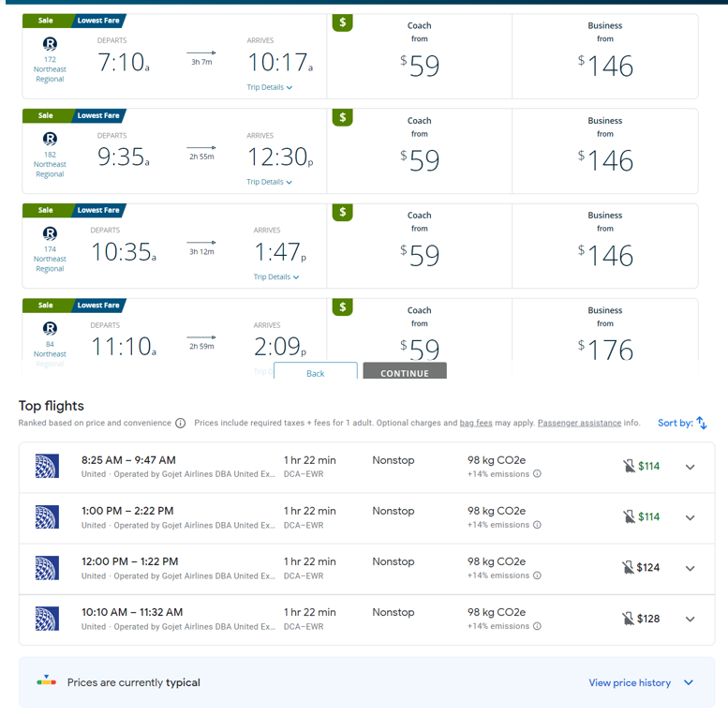Click the green dollar icon on train 172
The width and height of the screenshot is (728, 717).
click(342, 22)
